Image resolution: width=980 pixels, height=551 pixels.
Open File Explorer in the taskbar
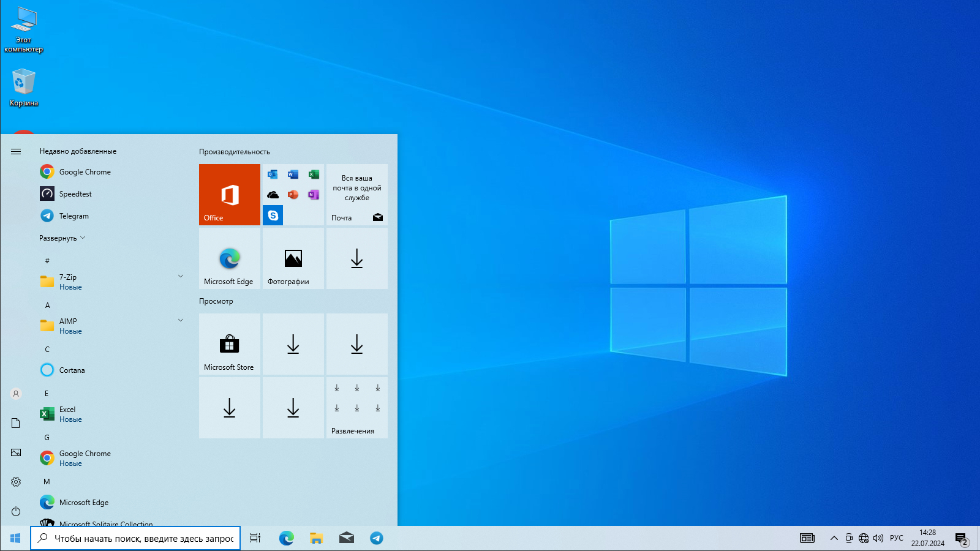[x=316, y=538]
